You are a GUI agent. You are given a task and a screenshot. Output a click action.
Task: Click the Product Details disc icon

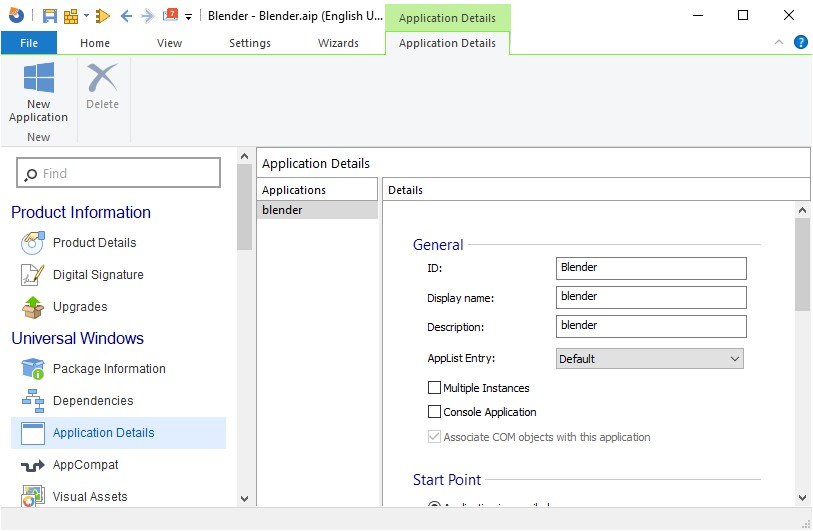pos(33,243)
